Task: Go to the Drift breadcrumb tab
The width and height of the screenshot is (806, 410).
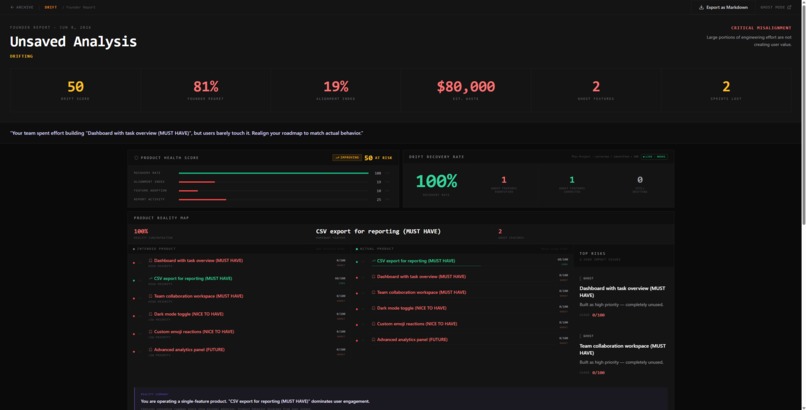Action: click(x=50, y=7)
